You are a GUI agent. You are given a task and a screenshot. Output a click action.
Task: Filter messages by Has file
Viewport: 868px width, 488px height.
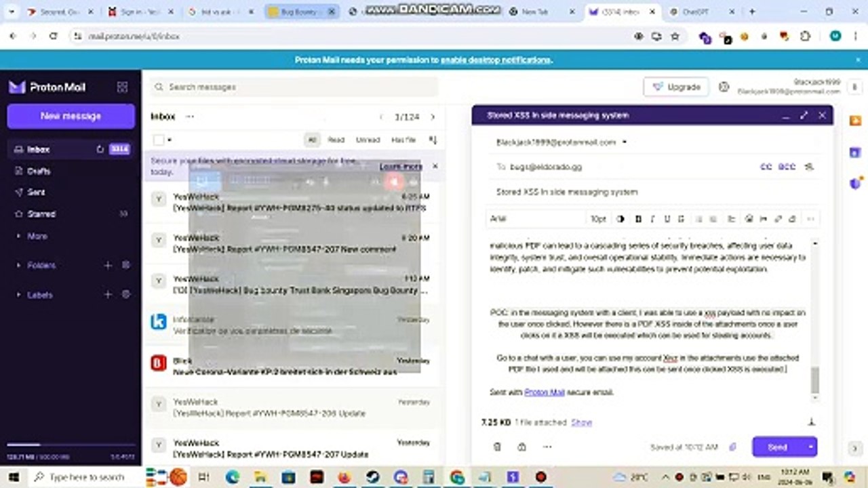click(x=403, y=140)
